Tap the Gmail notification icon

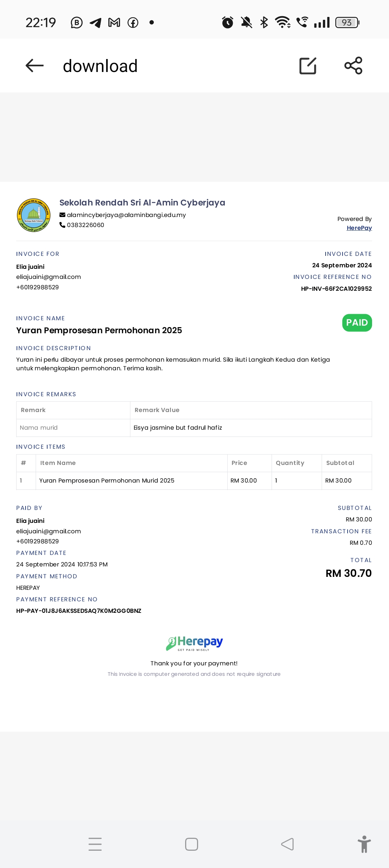click(114, 23)
